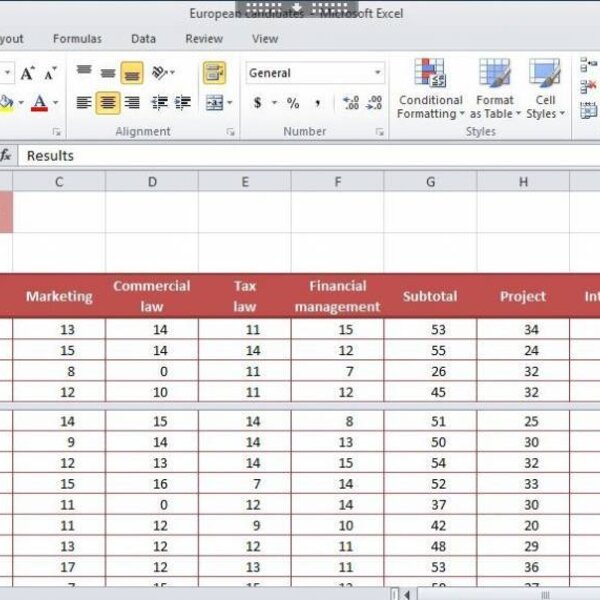The image size is (600, 600).
Task: Click the horizontal scrollbar left arrow
Action: pos(407,594)
